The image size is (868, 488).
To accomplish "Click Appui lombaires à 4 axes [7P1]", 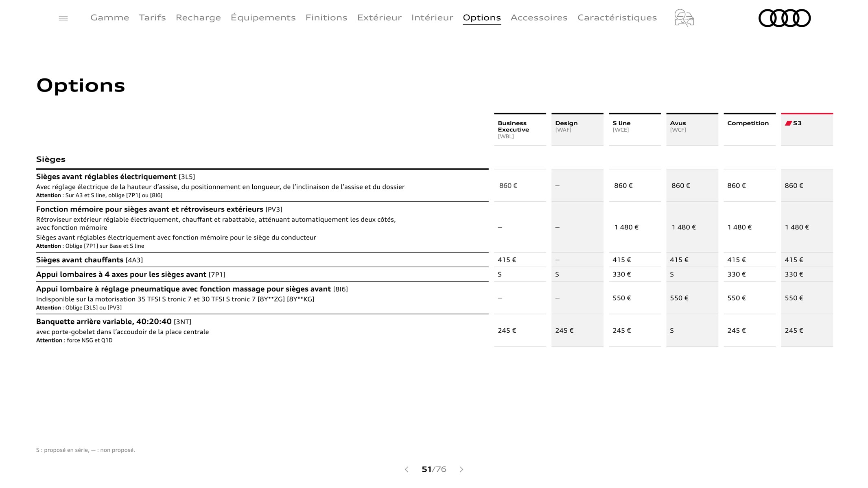I will click(131, 274).
